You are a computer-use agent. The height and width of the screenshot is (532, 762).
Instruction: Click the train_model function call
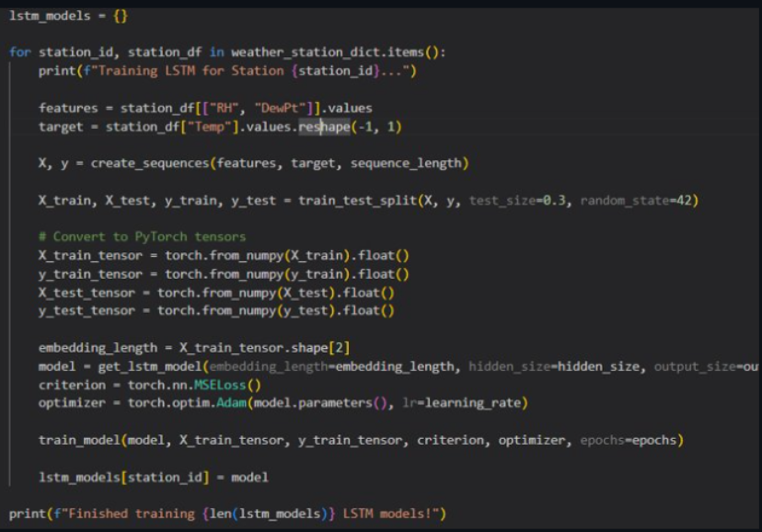tap(78, 440)
